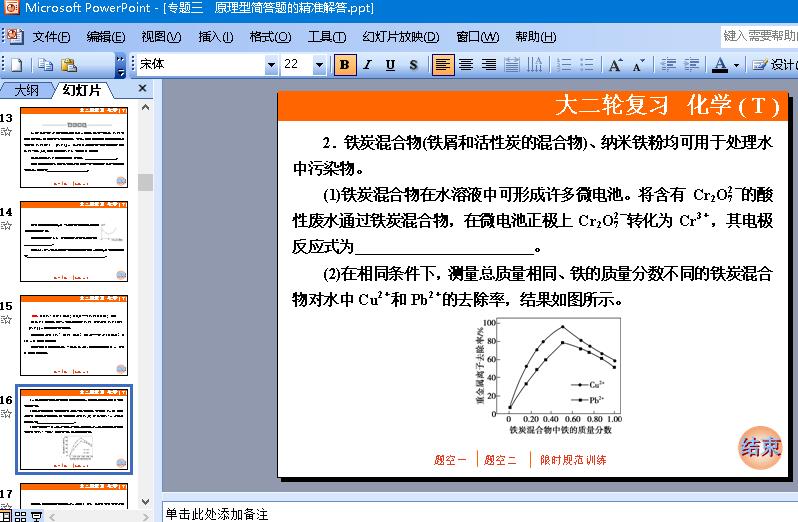Switch to Slide Sorter view icon
Viewport: 798px width, 522px height.
point(20,516)
